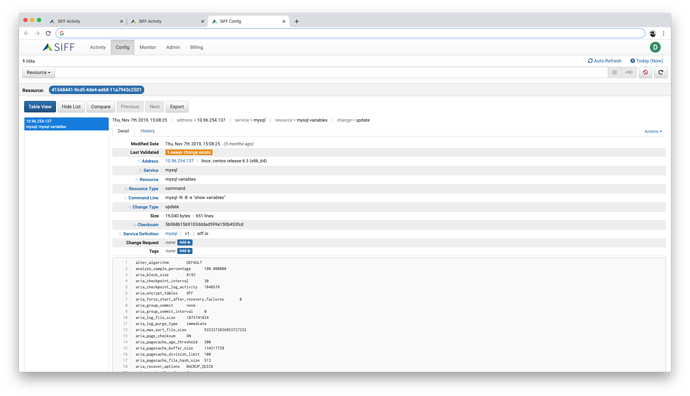This screenshot has height=396, width=690.
Task: Focus the resource search query field
Action: click(331, 73)
